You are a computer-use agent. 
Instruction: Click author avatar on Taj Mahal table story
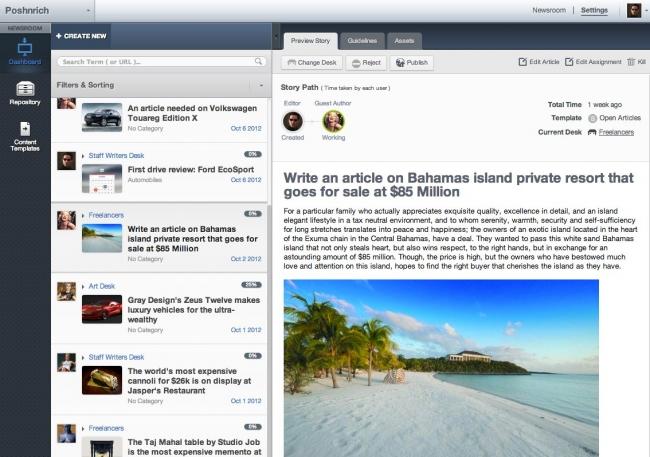66,433
